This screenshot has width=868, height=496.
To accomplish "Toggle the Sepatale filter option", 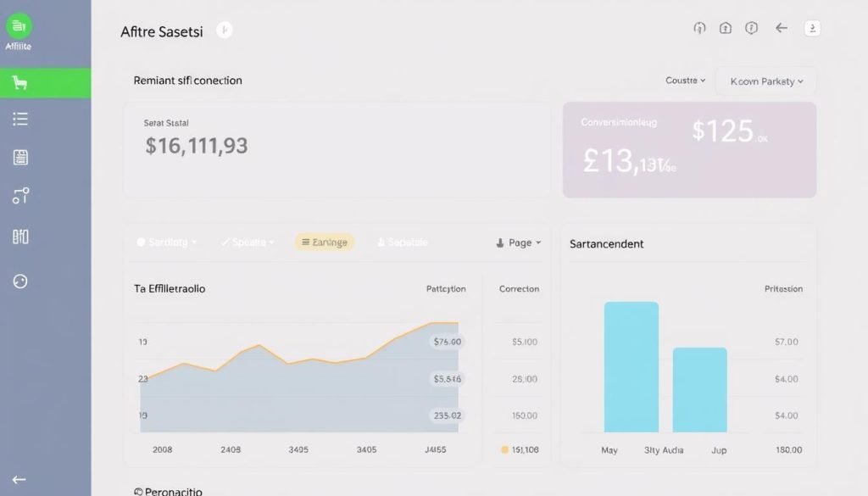I will tap(402, 242).
